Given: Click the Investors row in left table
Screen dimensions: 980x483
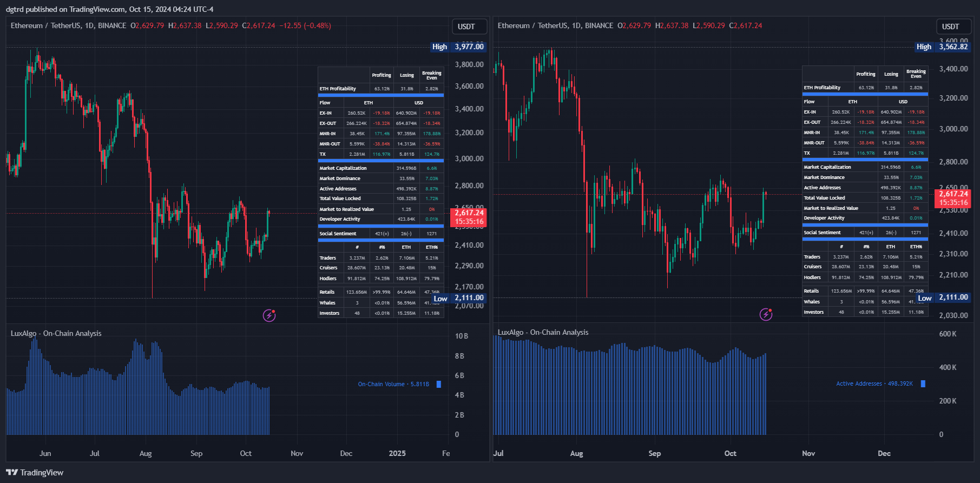Looking at the screenshot, I should coord(381,313).
